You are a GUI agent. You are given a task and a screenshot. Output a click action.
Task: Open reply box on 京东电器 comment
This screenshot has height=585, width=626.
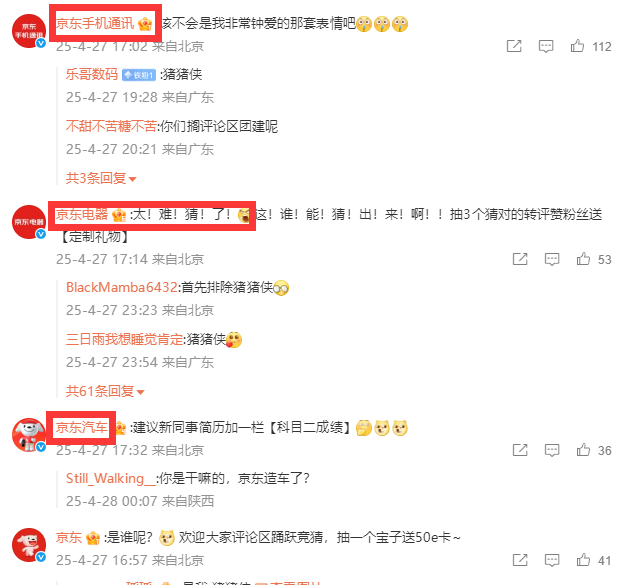[x=552, y=259]
